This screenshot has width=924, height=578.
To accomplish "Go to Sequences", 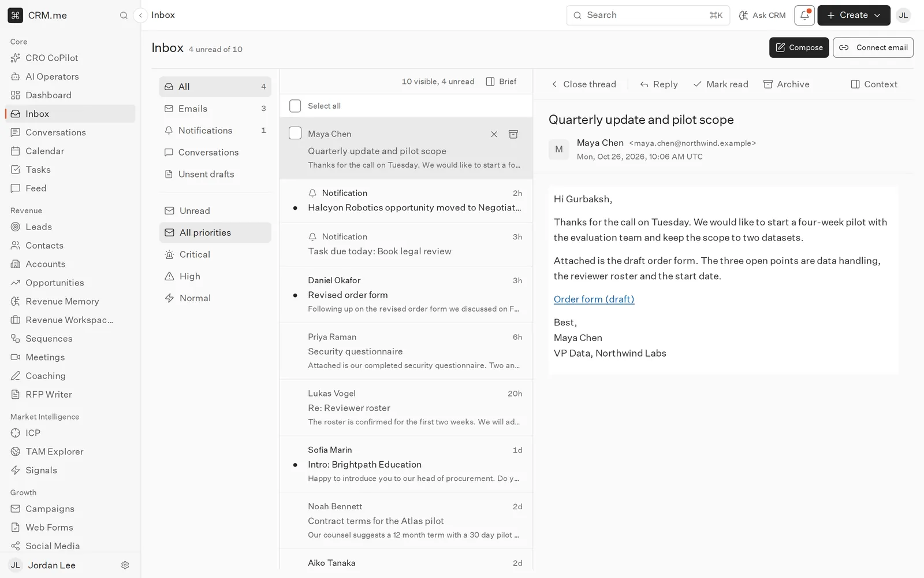I will [70, 339].
